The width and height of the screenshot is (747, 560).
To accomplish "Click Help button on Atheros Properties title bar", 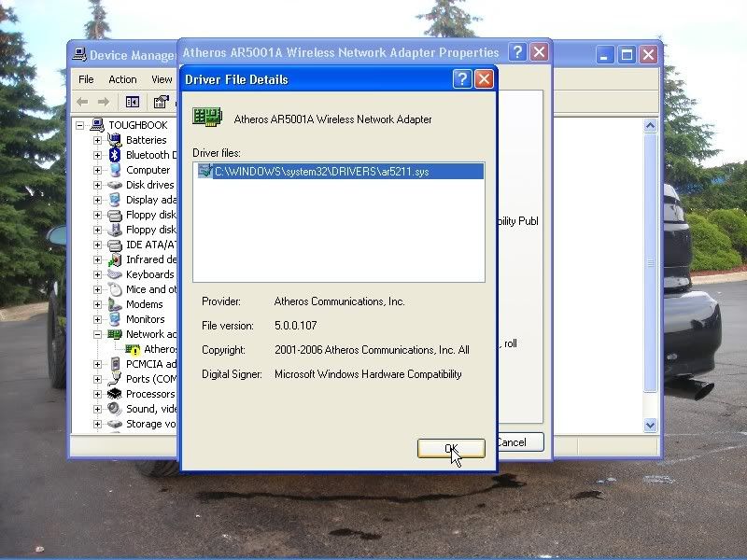I will click(x=517, y=52).
